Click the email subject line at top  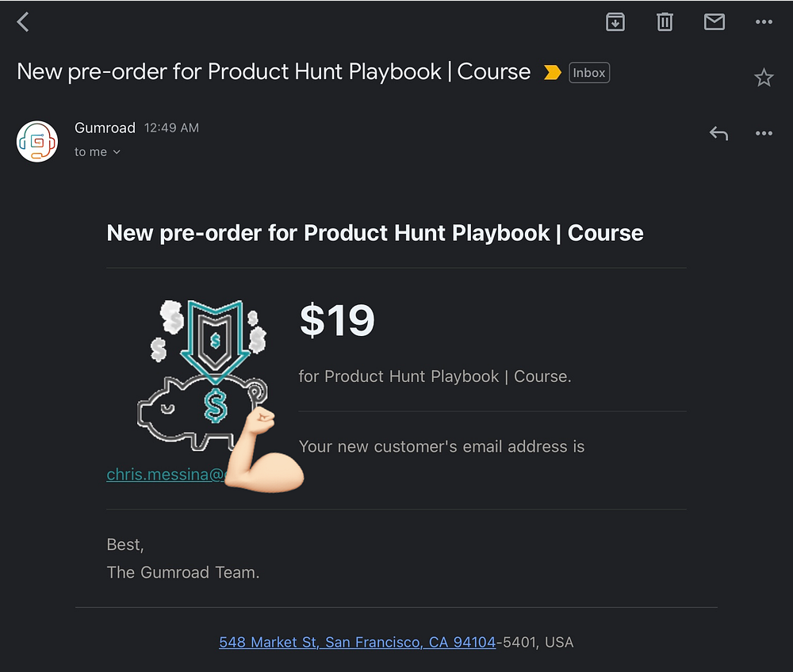[x=274, y=72]
